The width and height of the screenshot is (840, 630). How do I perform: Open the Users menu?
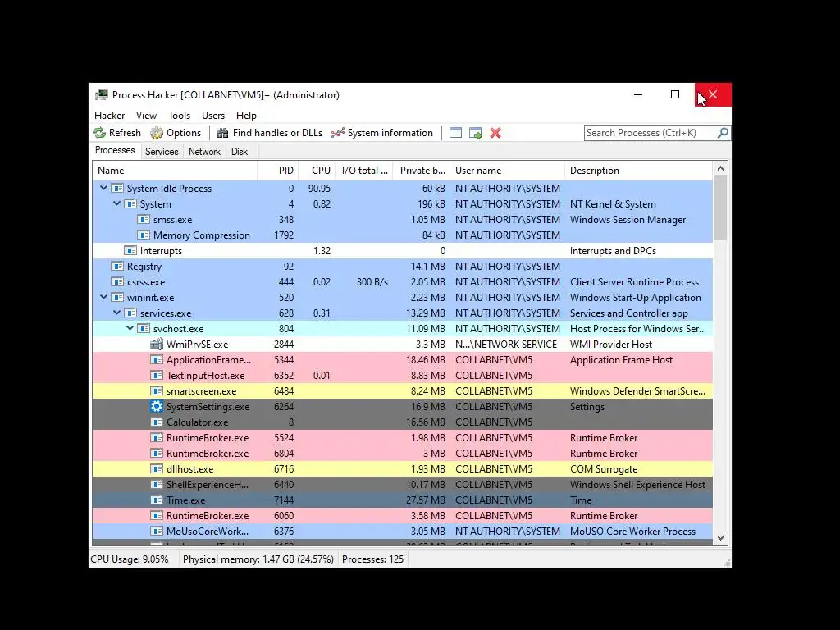point(213,115)
